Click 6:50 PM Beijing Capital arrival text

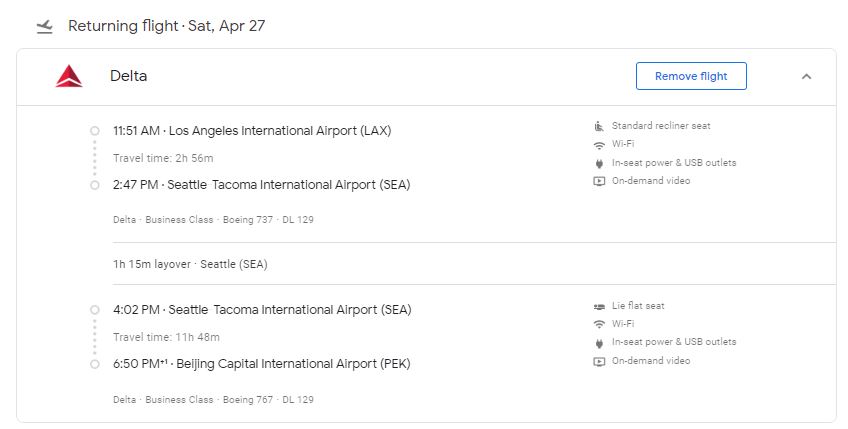(x=262, y=364)
